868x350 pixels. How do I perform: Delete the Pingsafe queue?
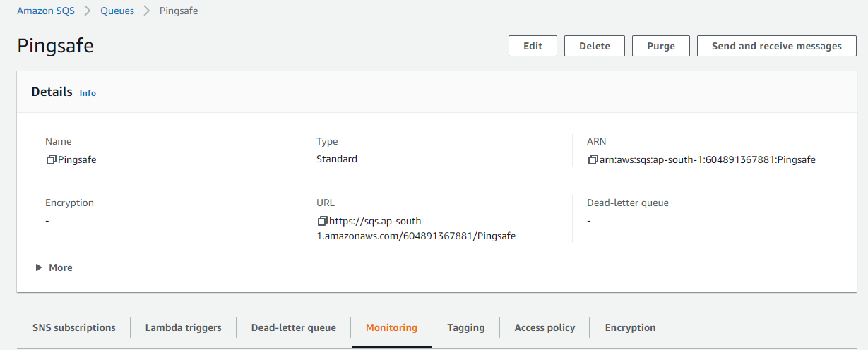(x=594, y=46)
